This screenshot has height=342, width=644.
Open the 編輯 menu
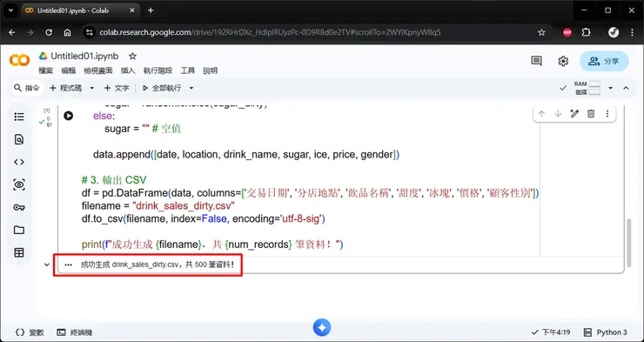[68, 70]
